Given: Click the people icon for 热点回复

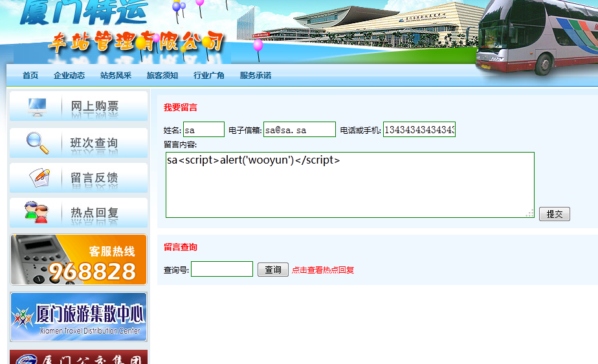Looking at the screenshot, I should (x=37, y=212).
